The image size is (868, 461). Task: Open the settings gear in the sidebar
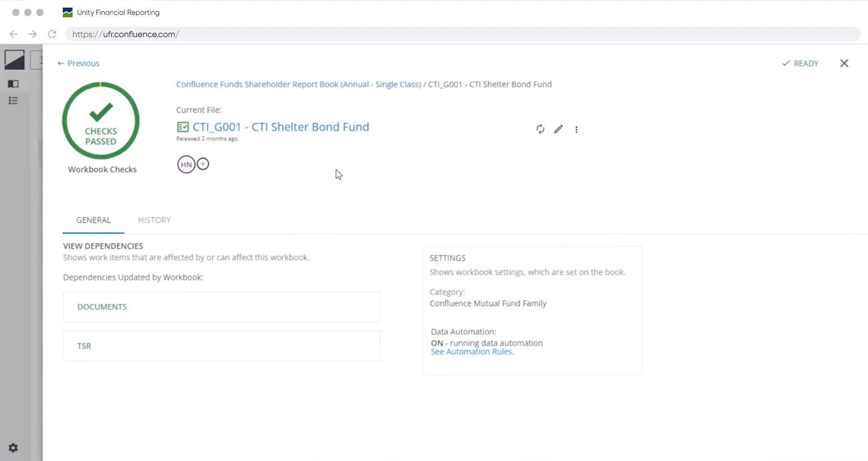[13, 448]
